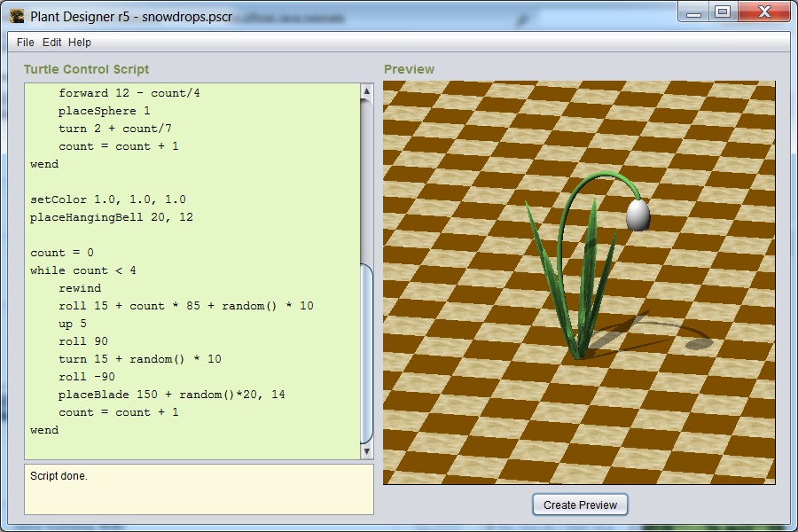Click the line 'roll -90'
Viewport: 798px width, 532px height.
[x=87, y=377]
